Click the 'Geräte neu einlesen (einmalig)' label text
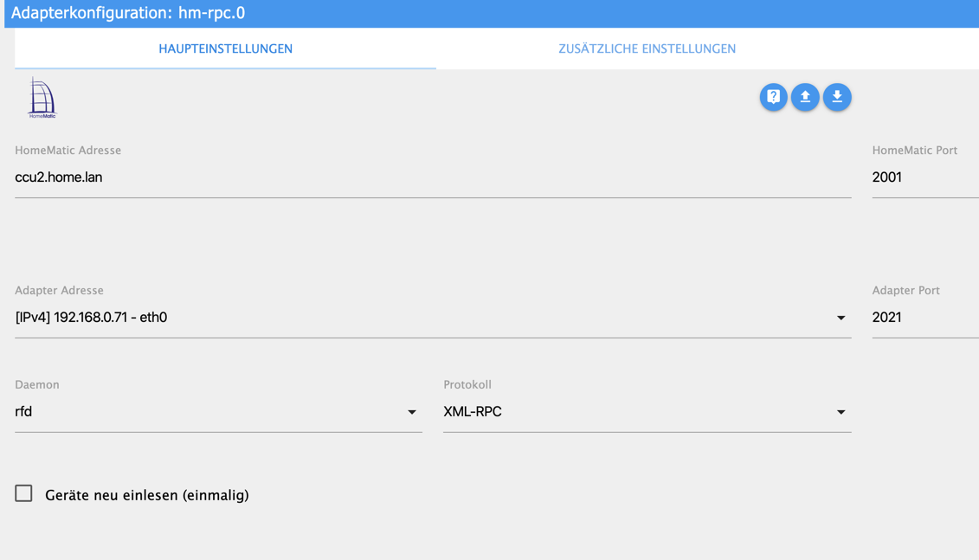This screenshot has width=979, height=560. coord(147,495)
